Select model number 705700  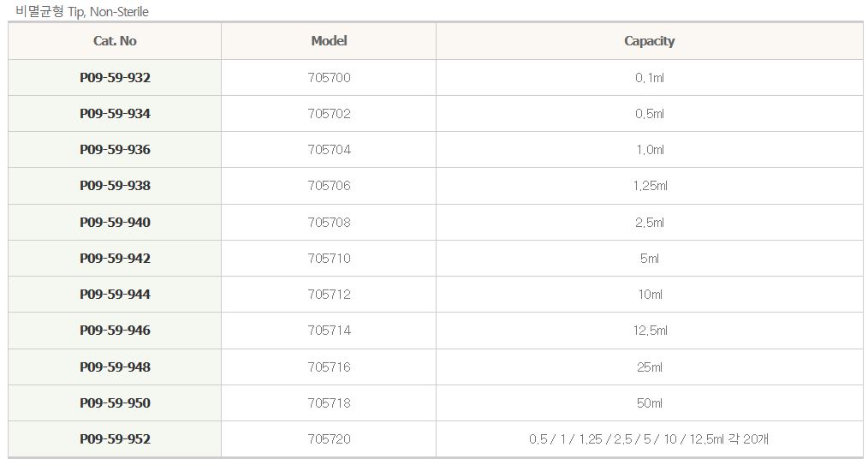coord(329,78)
